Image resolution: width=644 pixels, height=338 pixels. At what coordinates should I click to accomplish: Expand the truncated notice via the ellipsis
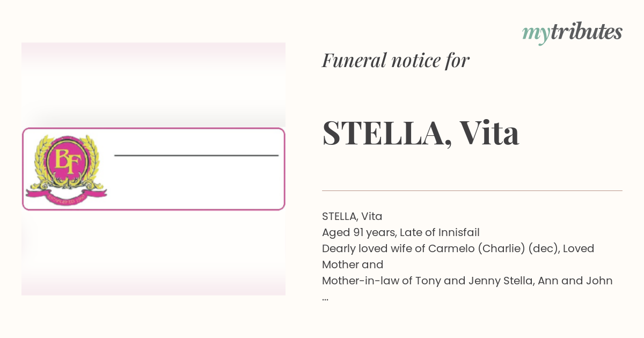pos(325,297)
